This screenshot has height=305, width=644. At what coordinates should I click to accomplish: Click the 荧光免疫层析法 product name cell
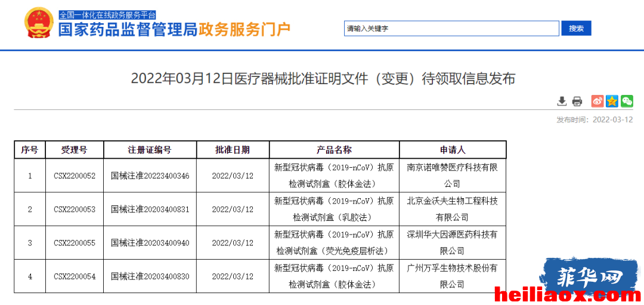334,243
